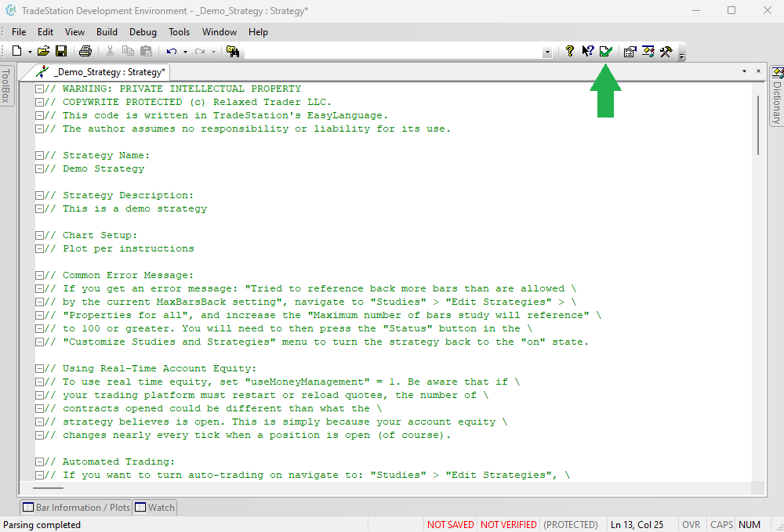Collapse the Common Error Message: comment line
The height and width of the screenshot is (532, 784).
(39, 275)
